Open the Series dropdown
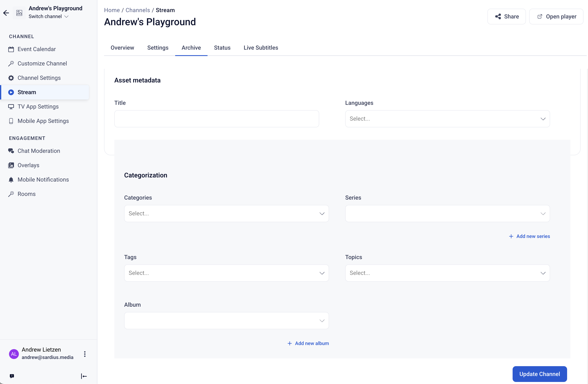Image resolution: width=588 pixels, height=384 pixels. pos(447,214)
